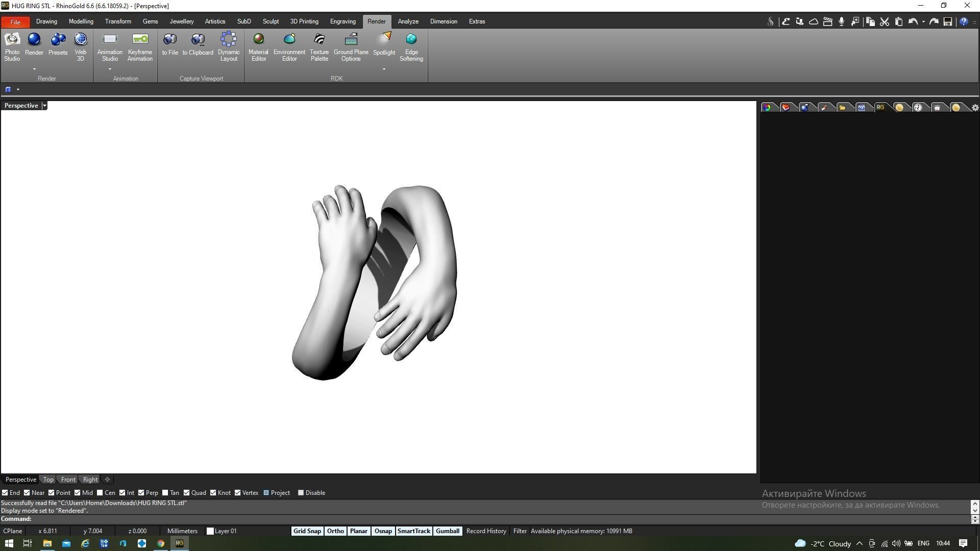
Task: Enable the Cen osnap checkbox
Action: pos(100,493)
